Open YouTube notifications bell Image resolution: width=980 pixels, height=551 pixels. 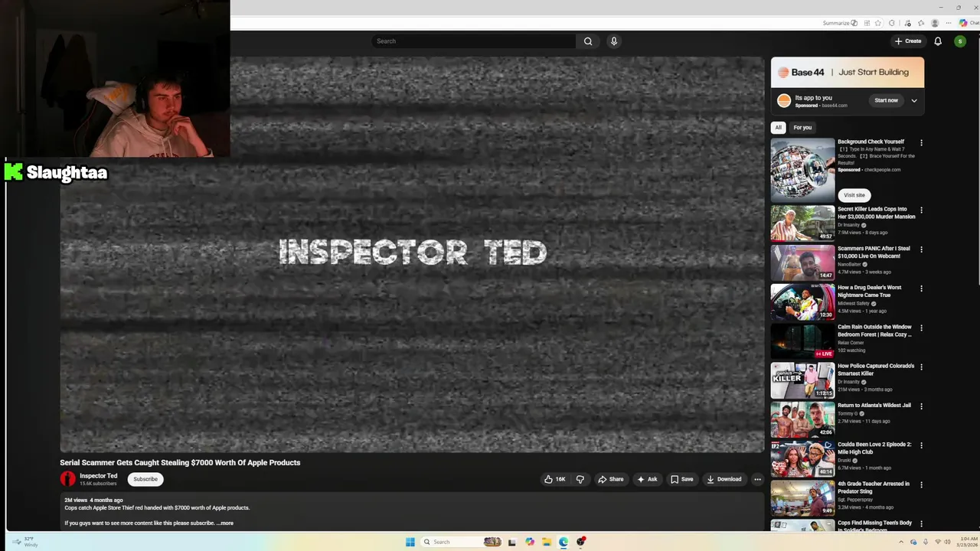938,41
